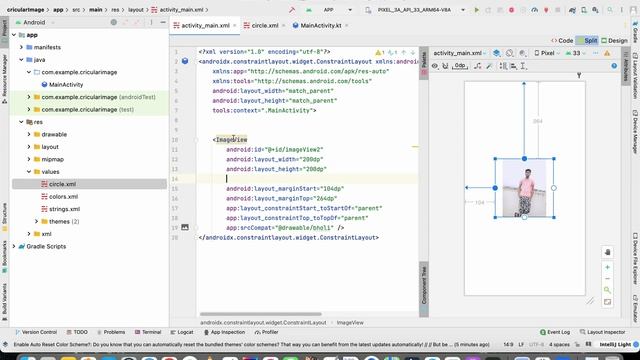Open the PIXEL_3A_API_33 device dropdown
The image size is (640, 360).
tap(416, 10)
